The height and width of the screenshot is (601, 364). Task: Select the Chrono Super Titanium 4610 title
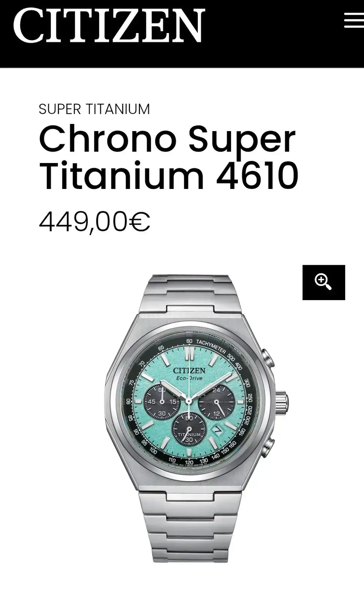click(x=168, y=157)
